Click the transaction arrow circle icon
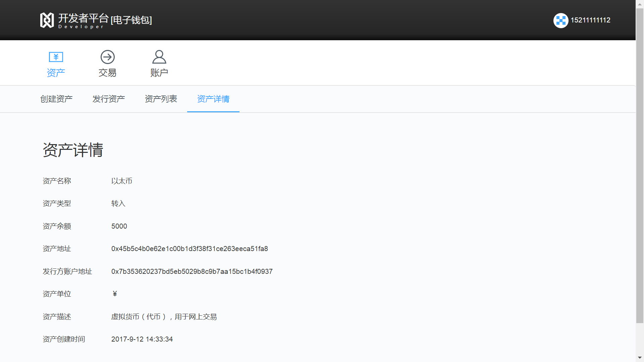 (107, 57)
